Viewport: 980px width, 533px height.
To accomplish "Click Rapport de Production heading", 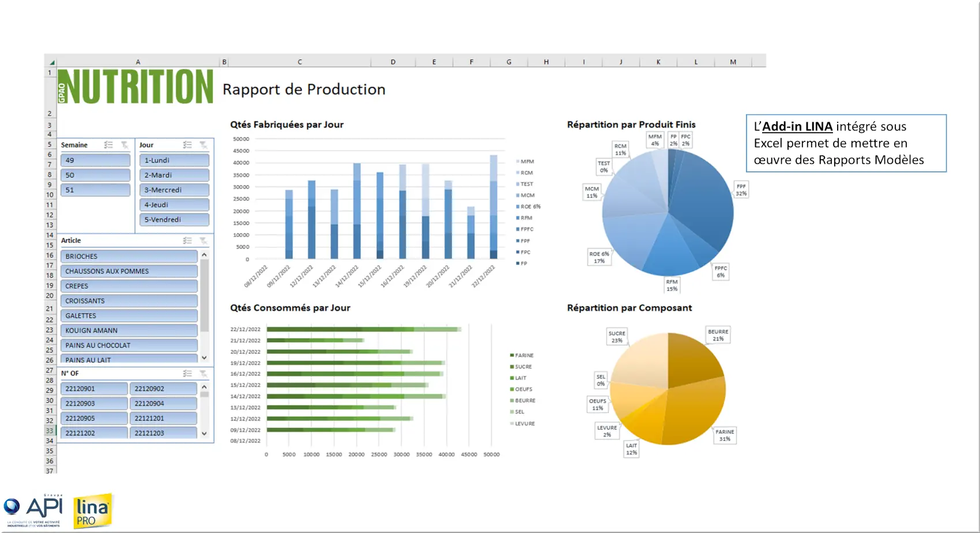I will 304,89.
